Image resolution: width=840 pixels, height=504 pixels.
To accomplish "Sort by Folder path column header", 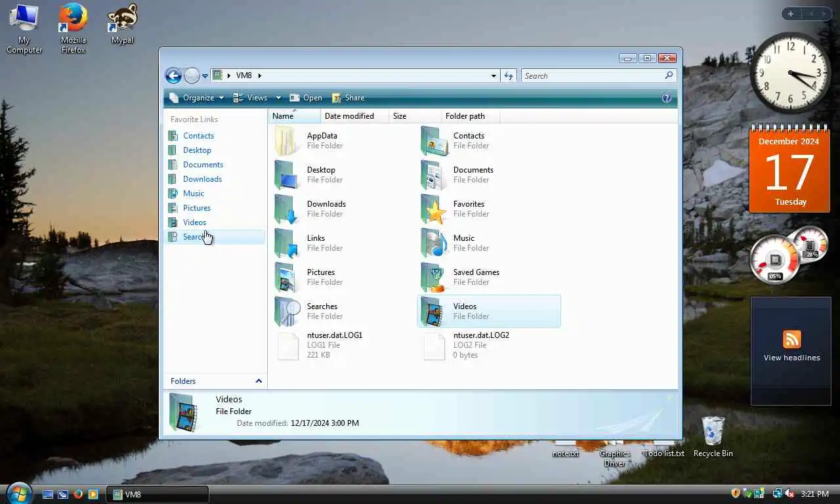I will click(x=471, y=116).
